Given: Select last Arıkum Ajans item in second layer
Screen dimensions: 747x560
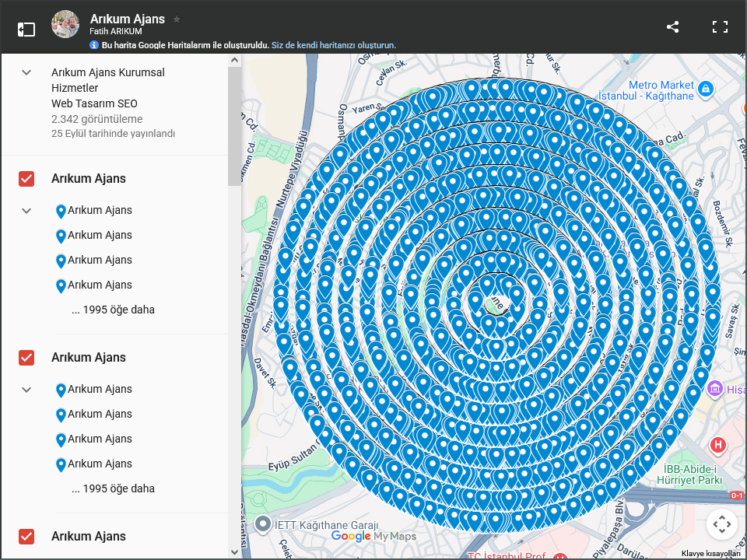Looking at the screenshot, I should pos(100,464).
